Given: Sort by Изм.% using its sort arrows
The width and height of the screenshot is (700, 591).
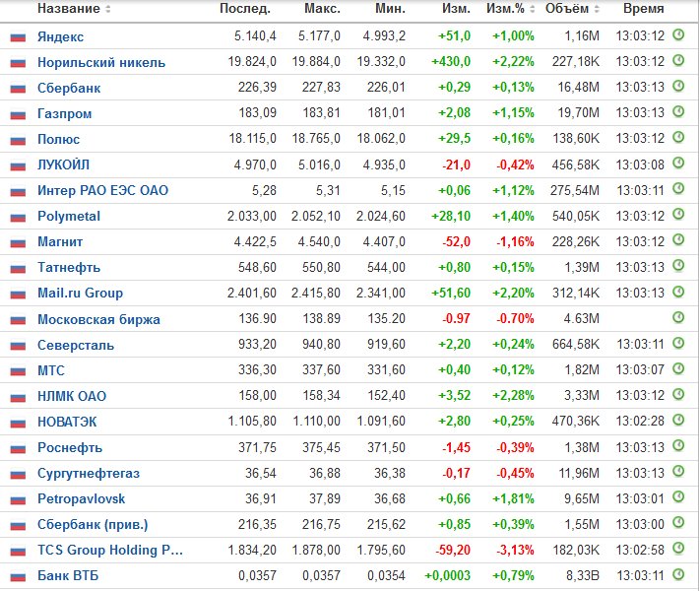Looking at the screenshot, I should [533, 9].
